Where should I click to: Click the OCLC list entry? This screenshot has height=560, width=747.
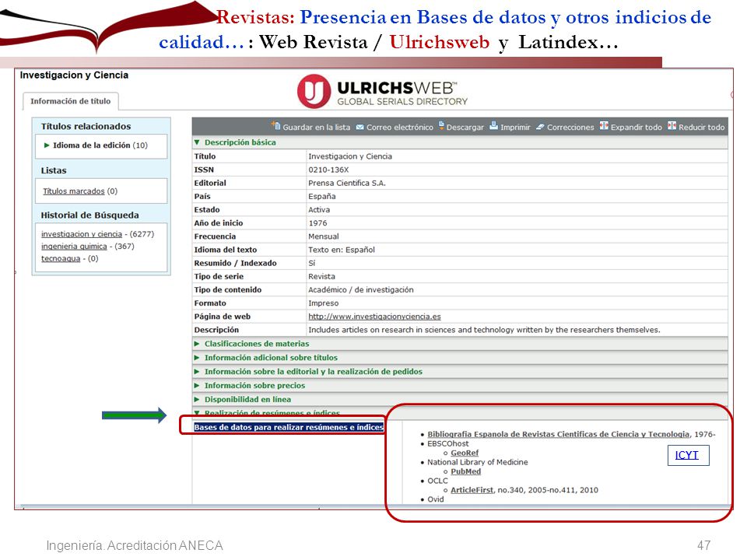pyautogui.click(x=437, y=481)
